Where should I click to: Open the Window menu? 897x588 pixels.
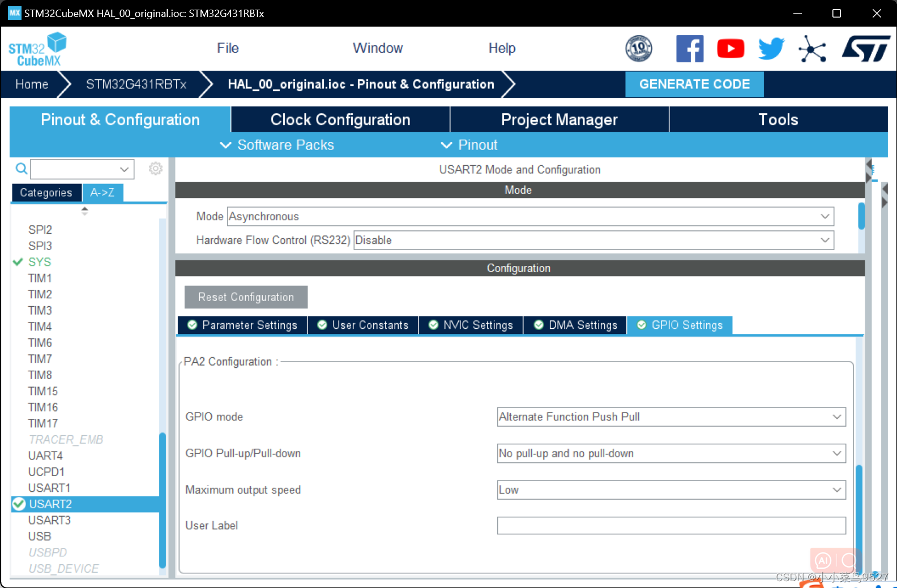378,48
